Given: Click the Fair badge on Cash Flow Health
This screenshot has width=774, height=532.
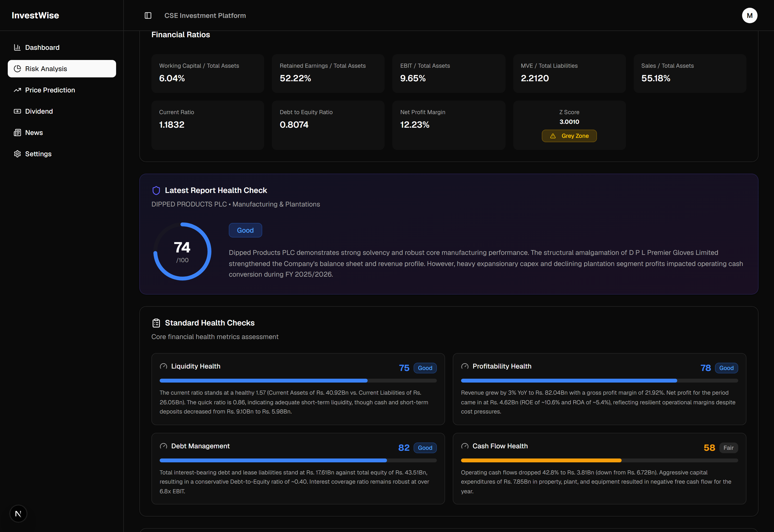Looking at the screenshot, I should [728, 448].
